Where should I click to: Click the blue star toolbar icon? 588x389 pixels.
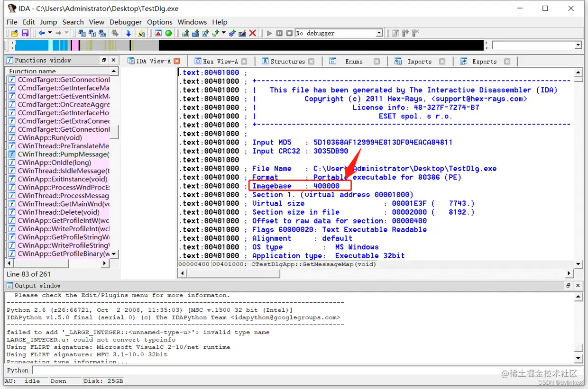pyautogui.click(x=232, y=33)
